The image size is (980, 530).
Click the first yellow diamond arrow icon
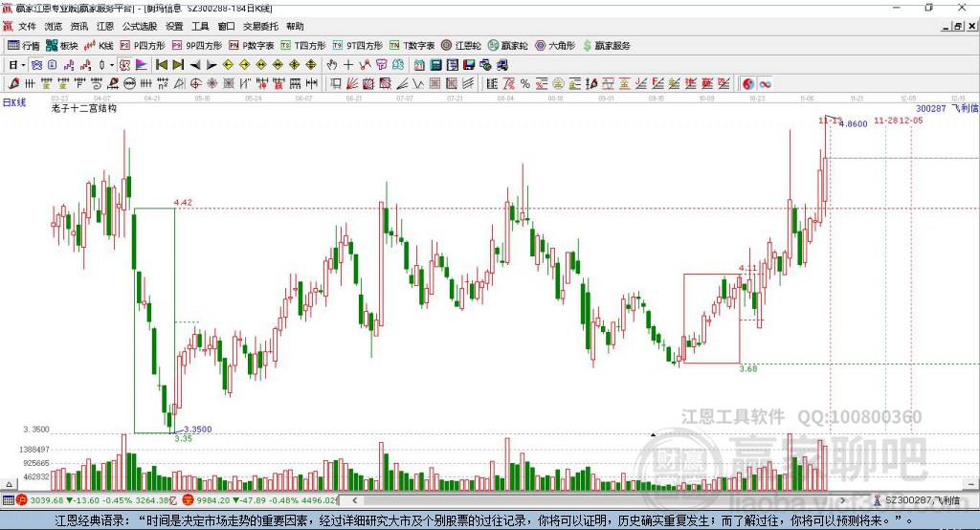(228, 65)
